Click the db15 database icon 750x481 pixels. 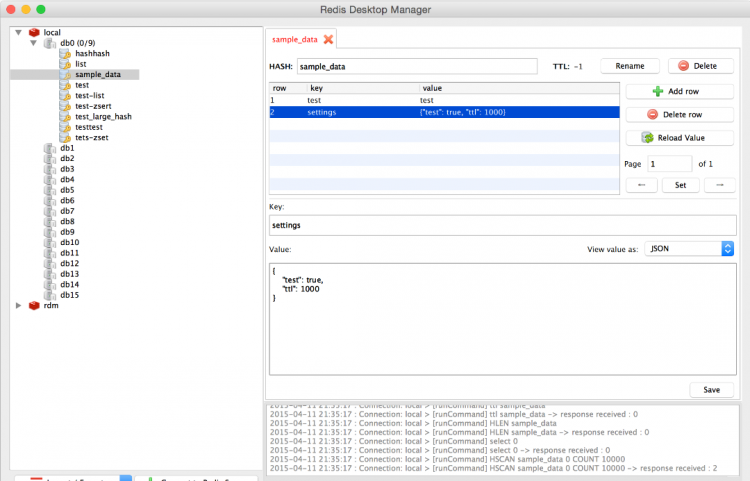(50, 295)
